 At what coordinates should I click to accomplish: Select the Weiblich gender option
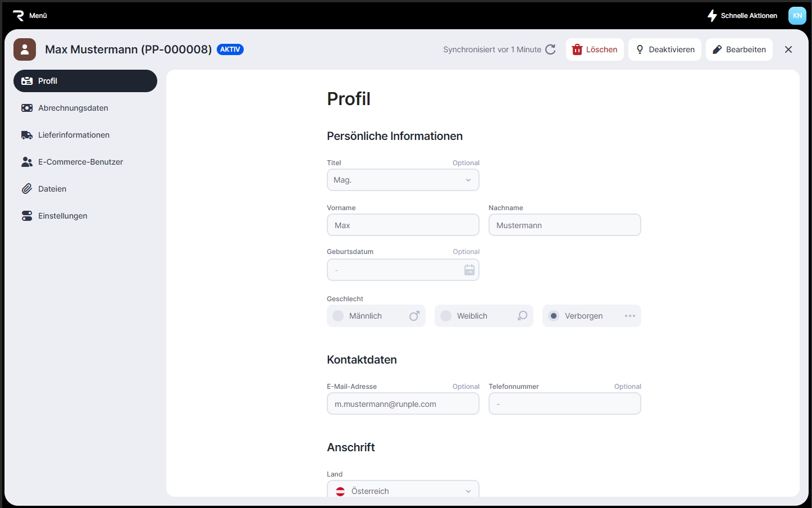483,316
